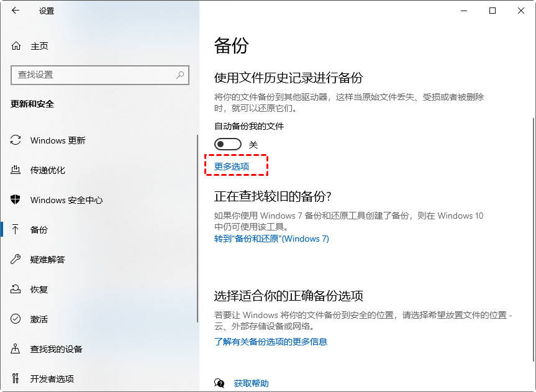Click the right pane vertical scrollbar
The height and width of the screenshot is (392, 536).
532,236
